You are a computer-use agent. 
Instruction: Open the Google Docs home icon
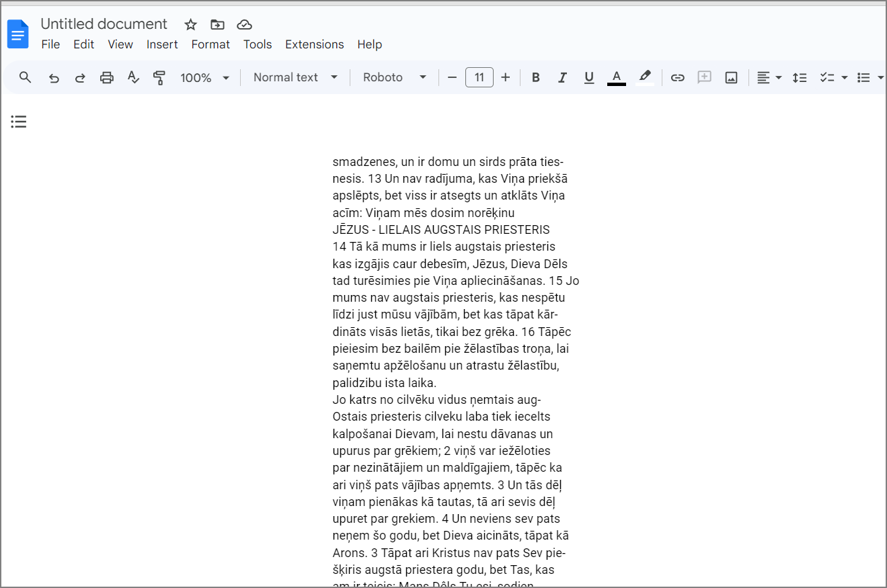(x=18, y=34)
